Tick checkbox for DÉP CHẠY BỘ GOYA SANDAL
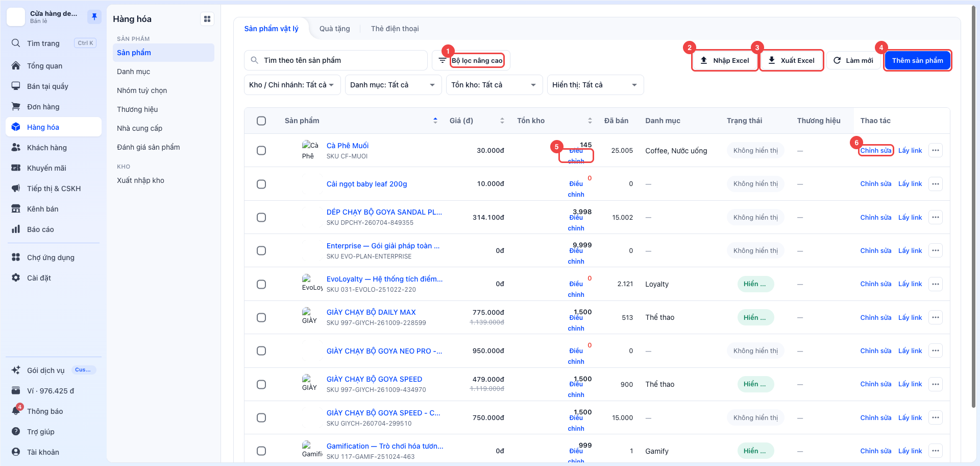Image resolution: width=980 pixels, height=466 pixels. (x=261, y=217)
